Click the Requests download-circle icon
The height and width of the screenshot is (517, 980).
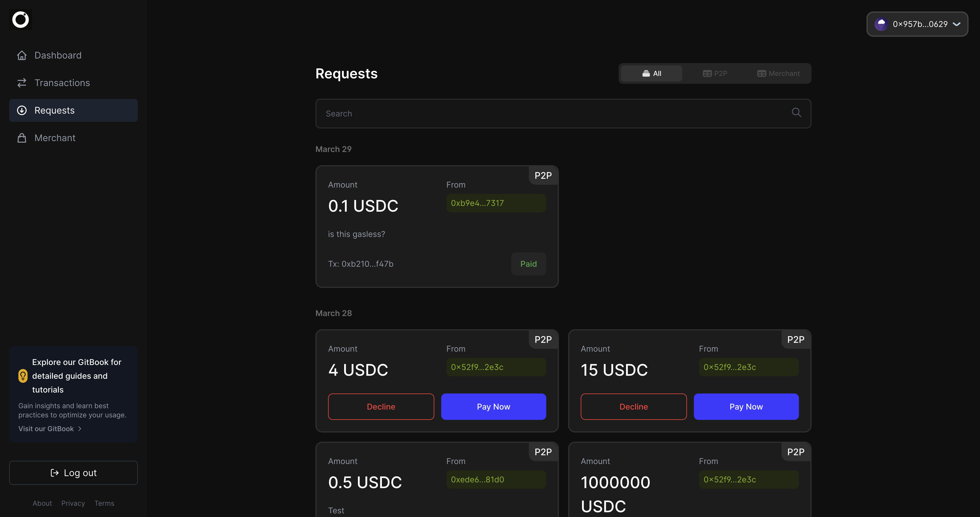point(22,111)
